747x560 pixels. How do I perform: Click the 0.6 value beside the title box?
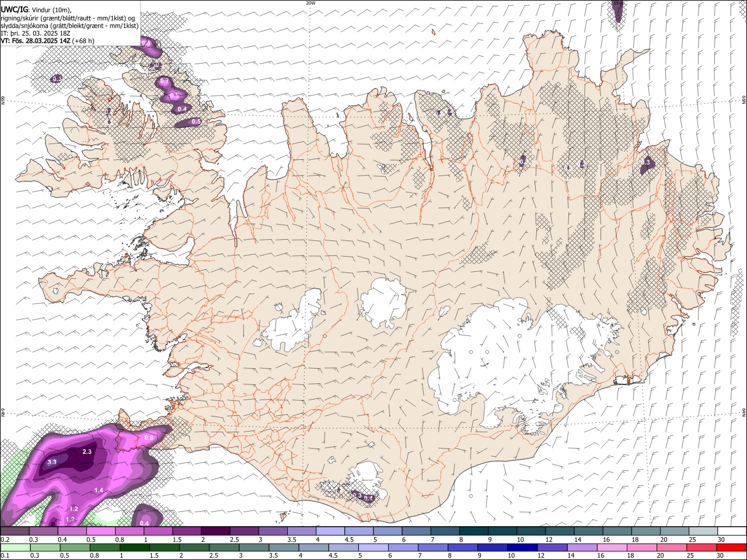click(x=146, y=43)
